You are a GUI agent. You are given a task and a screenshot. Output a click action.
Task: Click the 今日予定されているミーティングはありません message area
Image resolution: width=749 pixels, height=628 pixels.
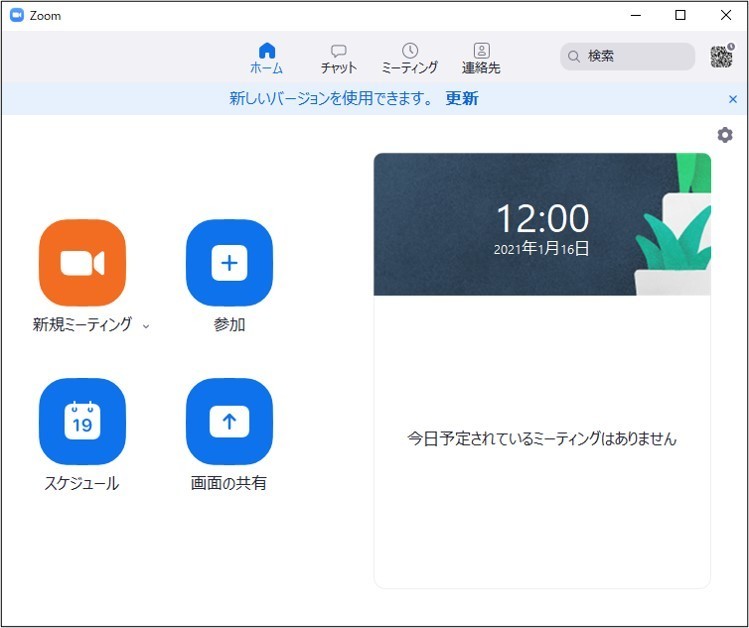coord(542,438)
